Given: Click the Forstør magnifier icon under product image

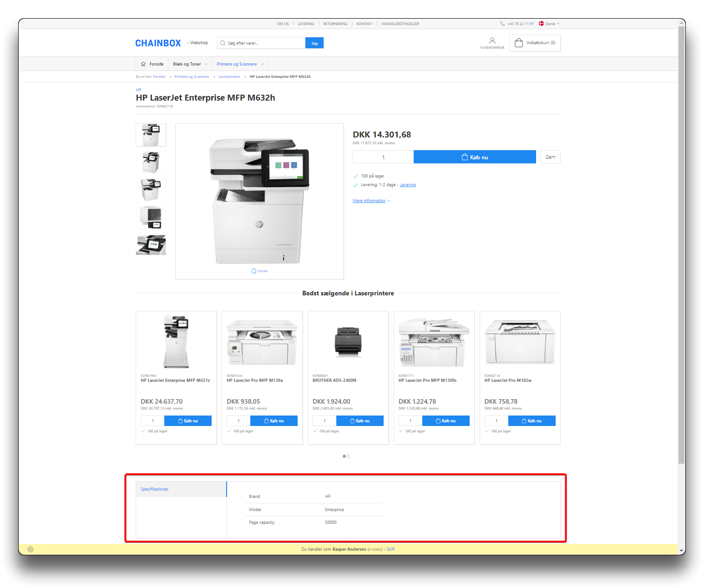Looking at the screenshot, I should [254, 271].
